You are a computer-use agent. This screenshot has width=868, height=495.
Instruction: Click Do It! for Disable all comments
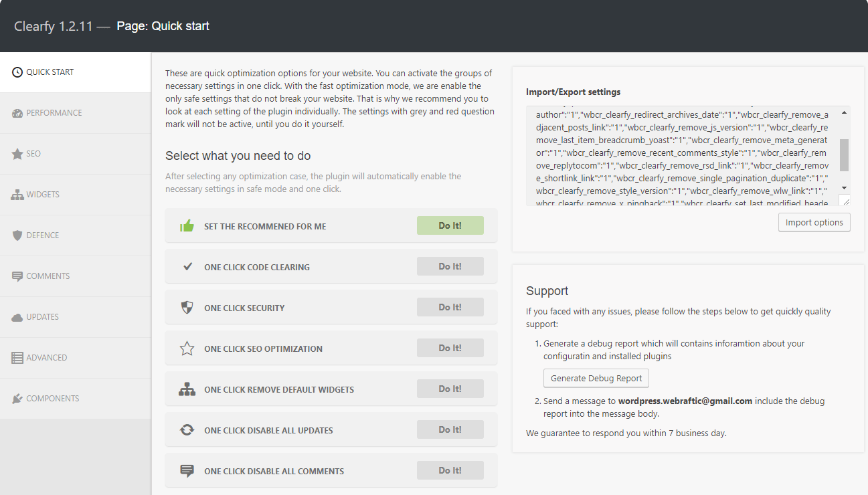[450, 470]
